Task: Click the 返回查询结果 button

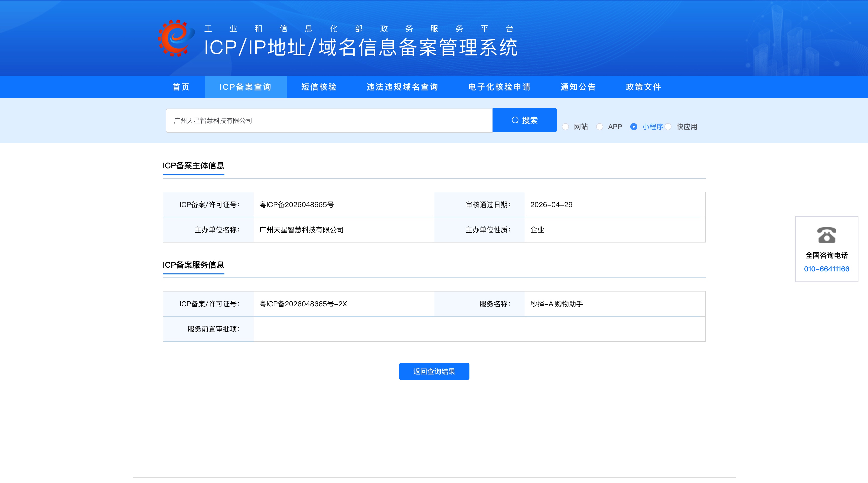Action: (434, 371)
